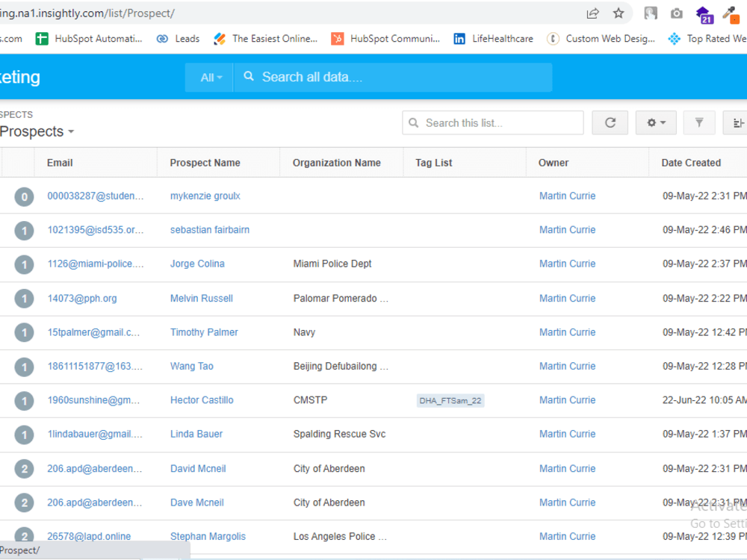Click the score badge for Hector Castillo

[25, 401]
